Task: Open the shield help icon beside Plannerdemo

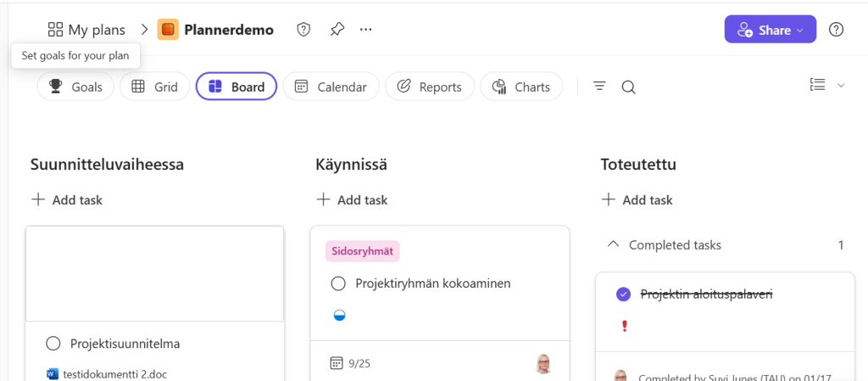Action: [x=303, y=30]
